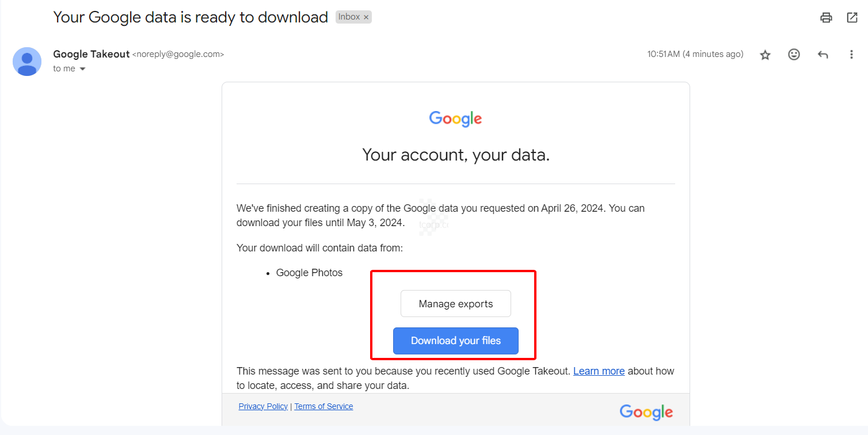868x435 pixels.
Task: Add an emoji reaction to the message
Action: (x=794, y=55)
